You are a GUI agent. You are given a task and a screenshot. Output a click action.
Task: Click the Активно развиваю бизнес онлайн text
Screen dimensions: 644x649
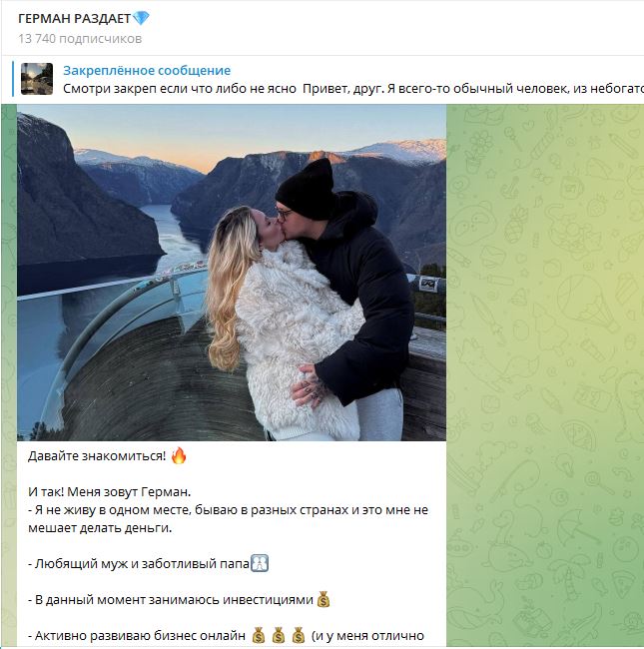pos(137,636)
